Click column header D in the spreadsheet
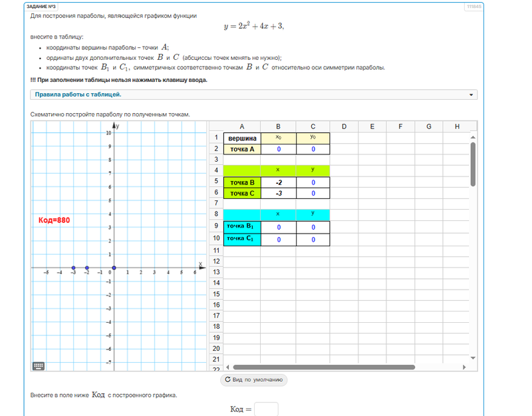532x416 pixels. [344, 126]
